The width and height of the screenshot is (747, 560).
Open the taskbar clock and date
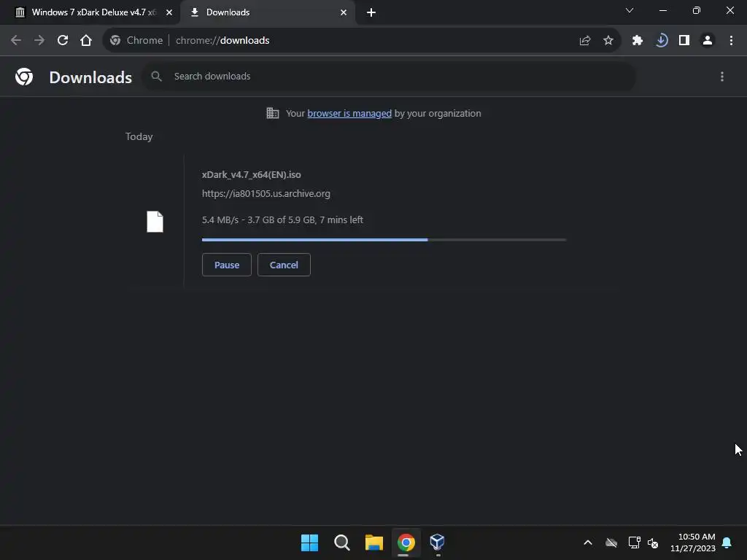click(x=693, y=542)
